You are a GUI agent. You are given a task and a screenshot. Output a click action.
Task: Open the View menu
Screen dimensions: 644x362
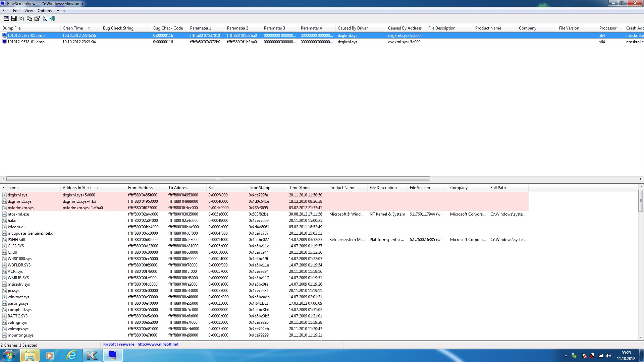tap(29, 11)
